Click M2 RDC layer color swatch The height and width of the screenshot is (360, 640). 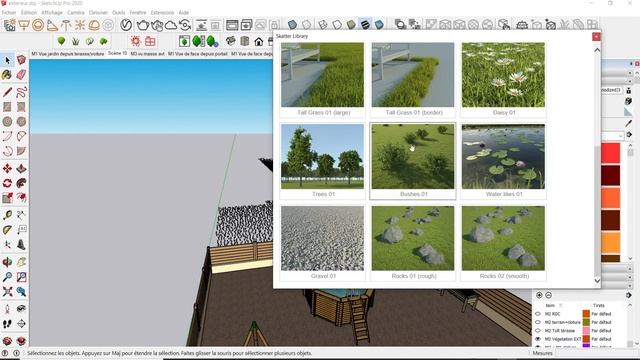click(x=586, y=314)
